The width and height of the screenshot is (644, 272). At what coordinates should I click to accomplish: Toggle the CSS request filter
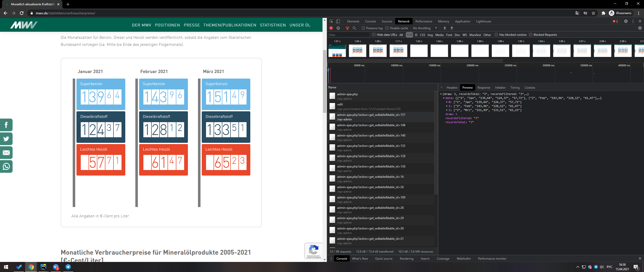422,35
